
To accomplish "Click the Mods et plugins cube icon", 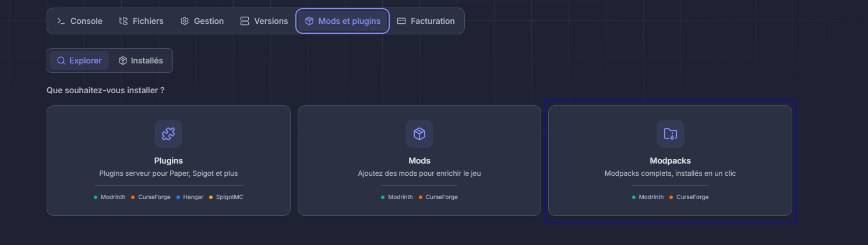I will coord(309,21).
